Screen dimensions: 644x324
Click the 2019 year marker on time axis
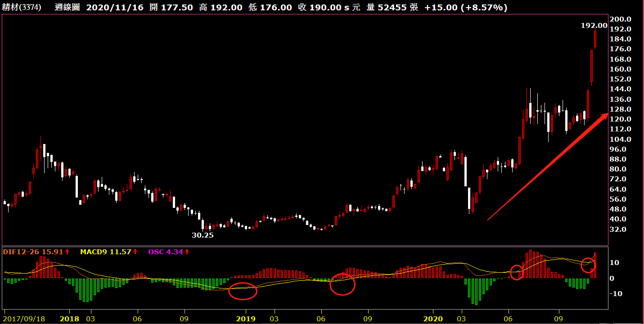[246, 319]
